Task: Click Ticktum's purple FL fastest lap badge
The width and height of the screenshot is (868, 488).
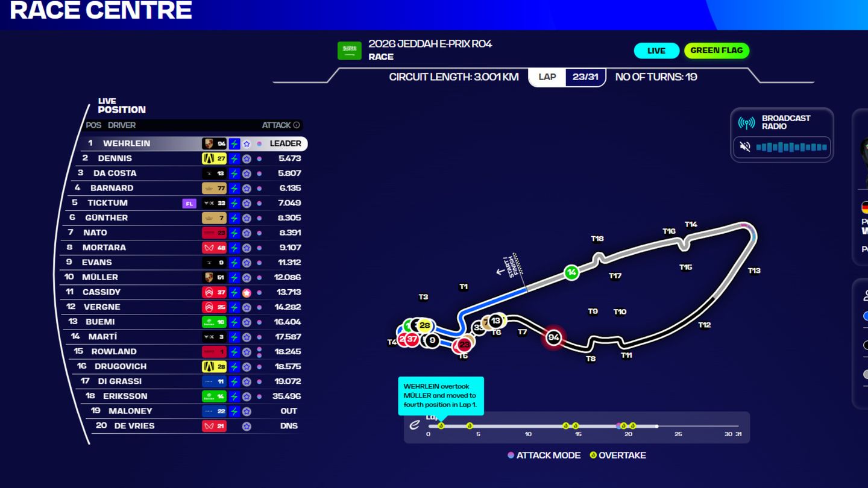Action: pos(189,204)
